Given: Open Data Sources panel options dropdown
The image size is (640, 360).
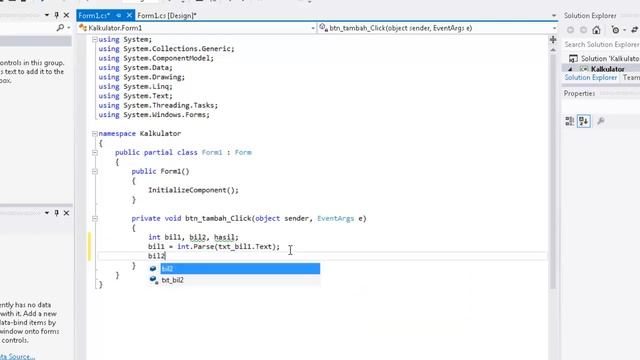Looking at the screenshot, I should [x=47, y=213].
